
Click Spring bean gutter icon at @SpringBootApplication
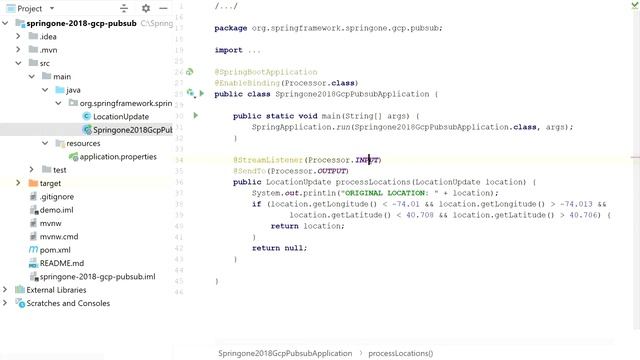[x=189, y=72]
